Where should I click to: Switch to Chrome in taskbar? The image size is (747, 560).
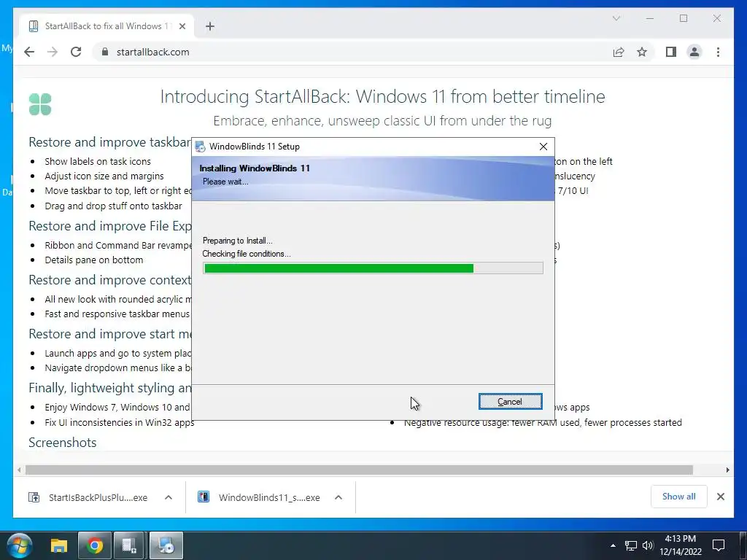[94, 545]
